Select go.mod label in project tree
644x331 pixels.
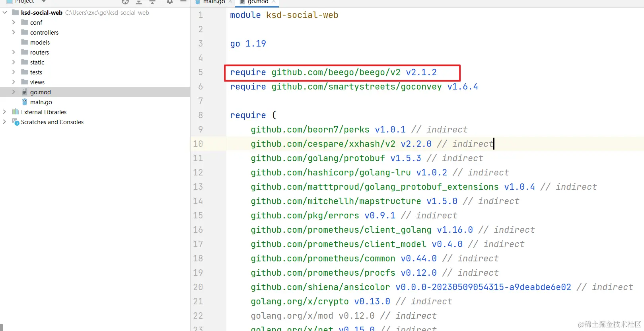coord(41,92)
